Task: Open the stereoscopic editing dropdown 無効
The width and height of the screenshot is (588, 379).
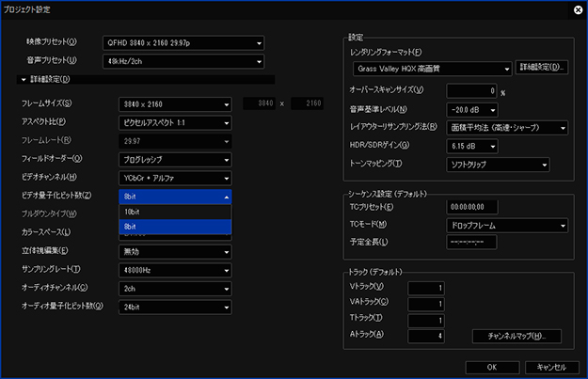Action: (175, 252)
